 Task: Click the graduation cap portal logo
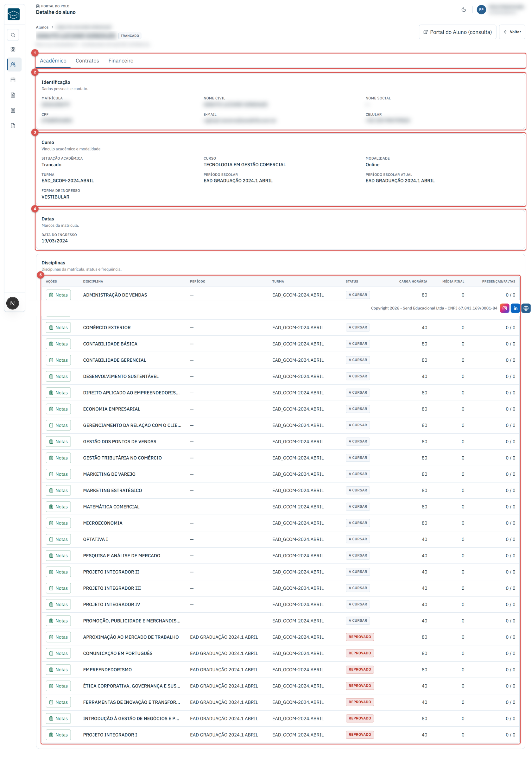tap(14, 14)
